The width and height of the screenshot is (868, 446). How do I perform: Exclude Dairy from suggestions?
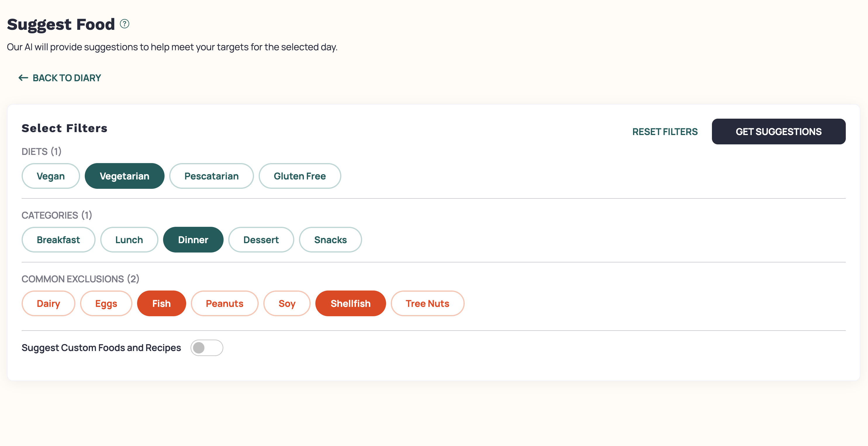(x=48, y=303)
